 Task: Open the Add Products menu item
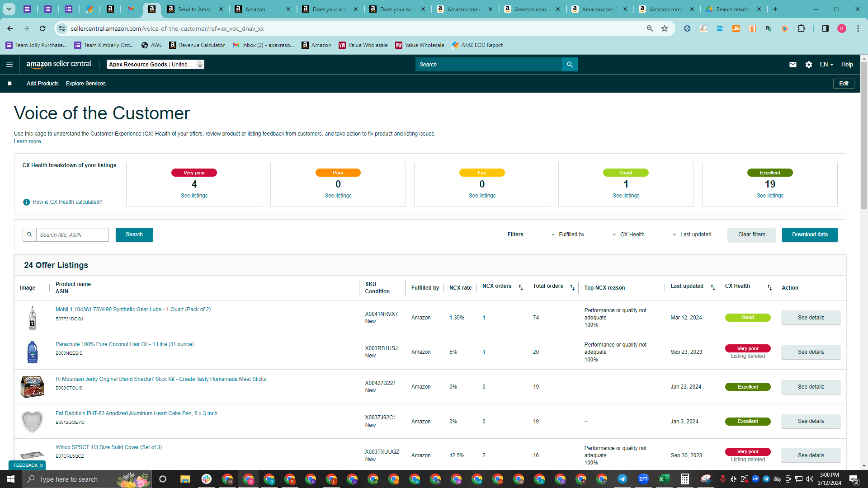[42, 84]
